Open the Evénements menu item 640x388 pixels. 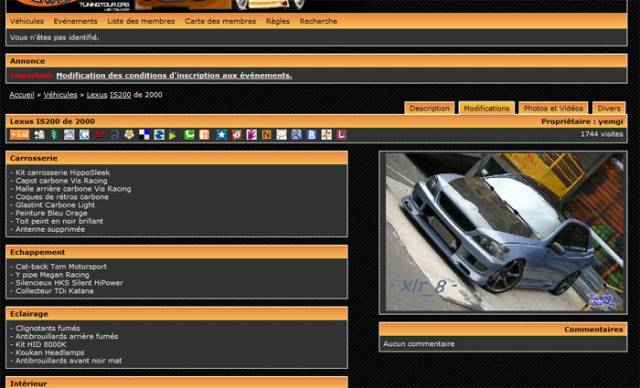[76, 21]
